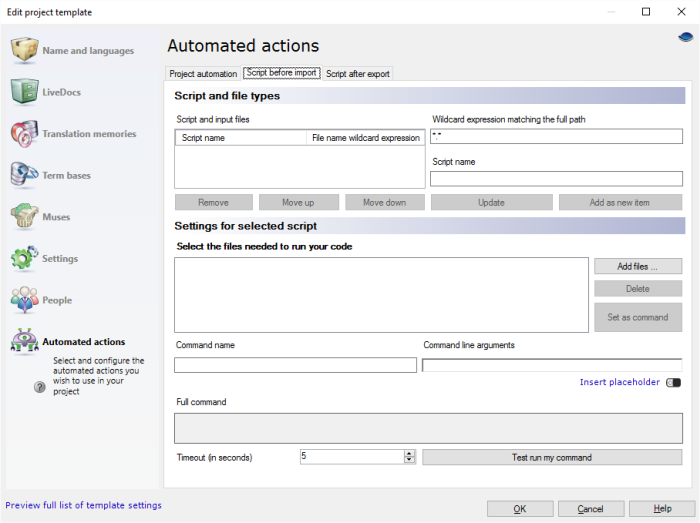Open the Term bases icon

pos(25,175)
